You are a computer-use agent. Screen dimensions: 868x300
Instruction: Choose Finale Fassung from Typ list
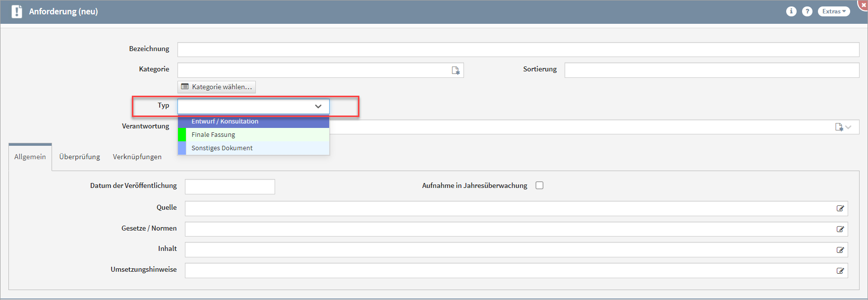pos(213,135)
